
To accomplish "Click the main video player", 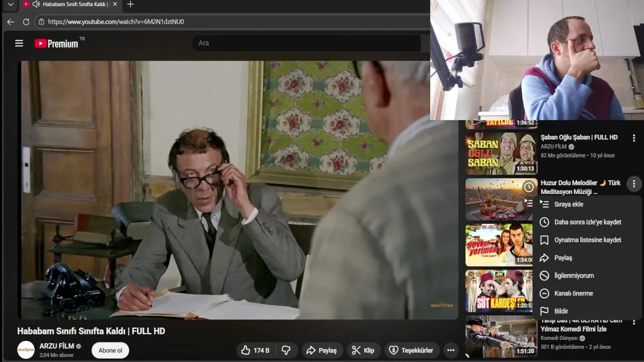I will (238, 190).
